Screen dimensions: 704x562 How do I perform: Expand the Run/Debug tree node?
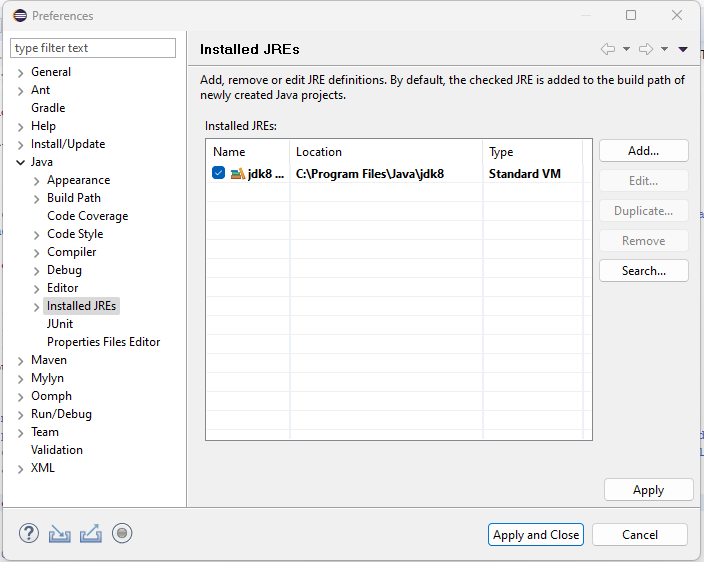[20, 414]
